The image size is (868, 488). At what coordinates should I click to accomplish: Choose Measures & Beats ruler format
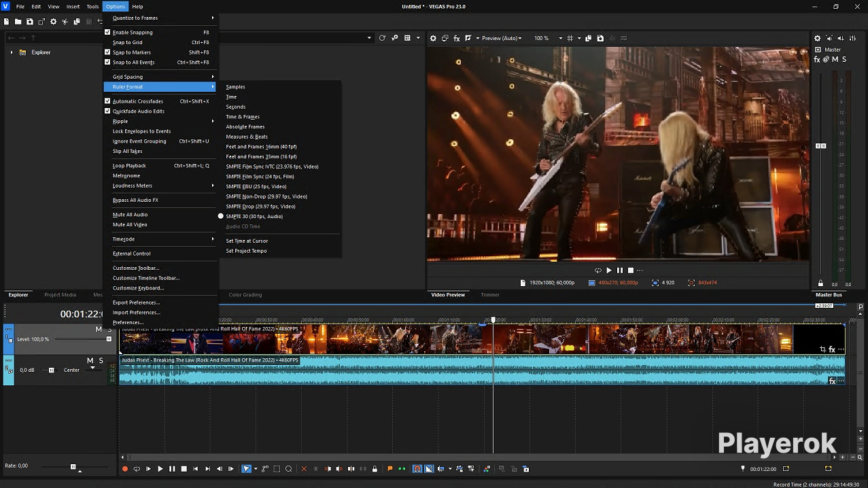coord(247,137)
